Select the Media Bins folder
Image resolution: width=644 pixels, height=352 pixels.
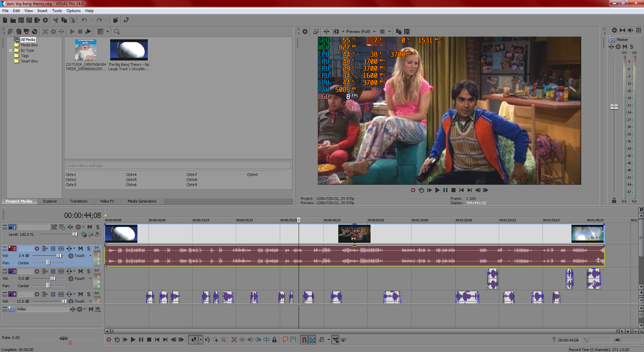(x=29, y=45)
